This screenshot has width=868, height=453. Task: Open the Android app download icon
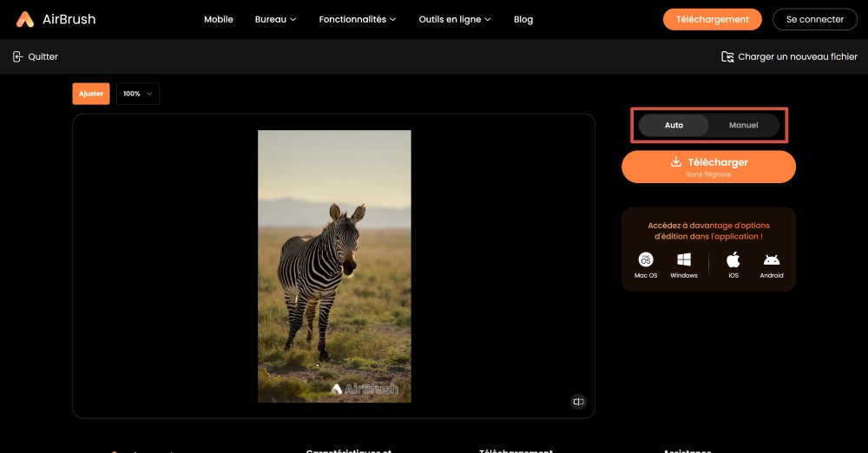[x=771, y=259]
